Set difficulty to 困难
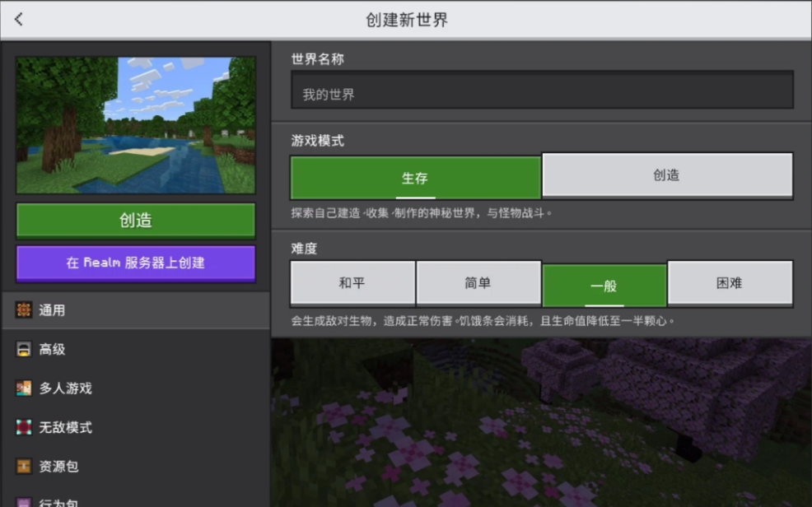Image resolution: width=812 pixels, height=507 pixels. point(730,283)
